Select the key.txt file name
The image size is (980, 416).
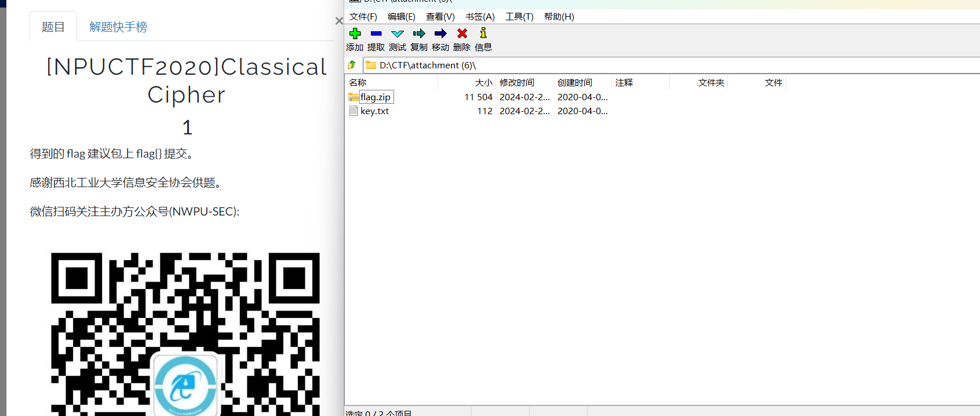tap(374, 111)
